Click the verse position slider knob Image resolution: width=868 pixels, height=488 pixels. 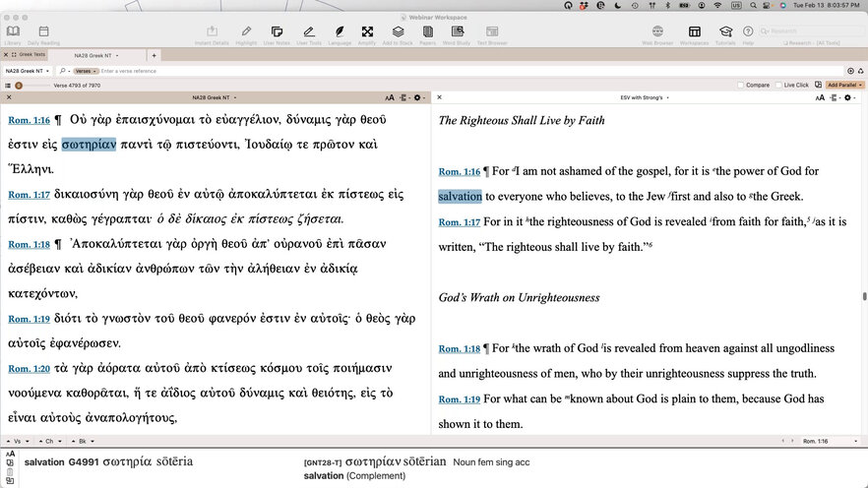[x=19, y=86]
